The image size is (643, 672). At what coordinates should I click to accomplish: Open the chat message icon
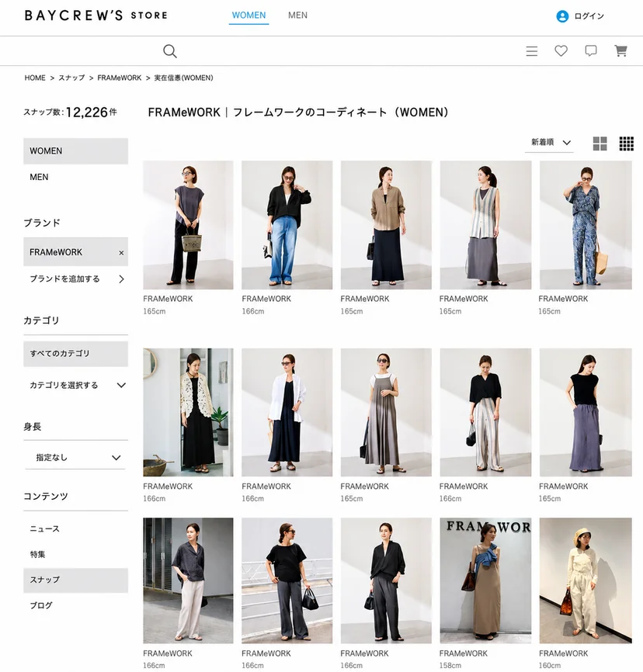pyautogui.click(x=591, y=51)
